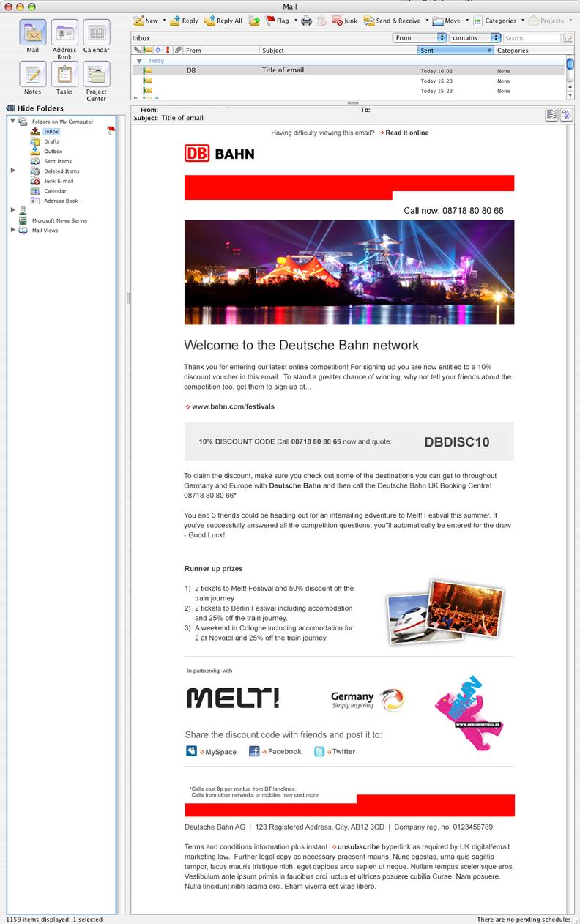This screenshot has height=924, width=580.
Task: Collapse Folders on My Computer tree
Action: (x=12, y=121)
